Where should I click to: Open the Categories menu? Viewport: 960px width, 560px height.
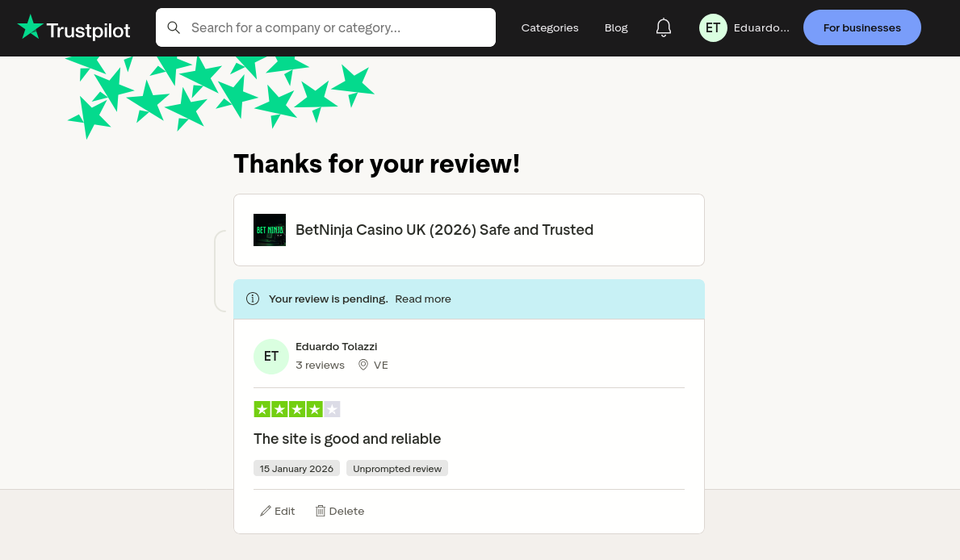(x=550, y=27)
